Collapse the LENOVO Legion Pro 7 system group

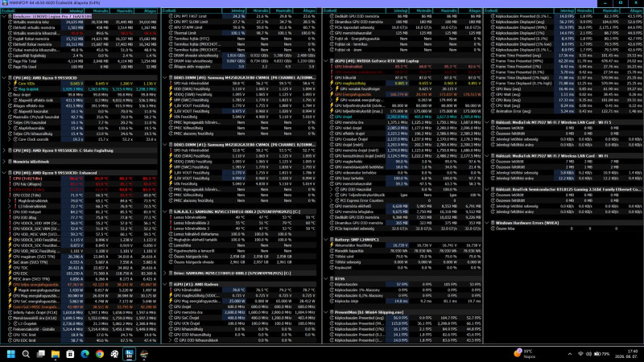tap(4, 16)
